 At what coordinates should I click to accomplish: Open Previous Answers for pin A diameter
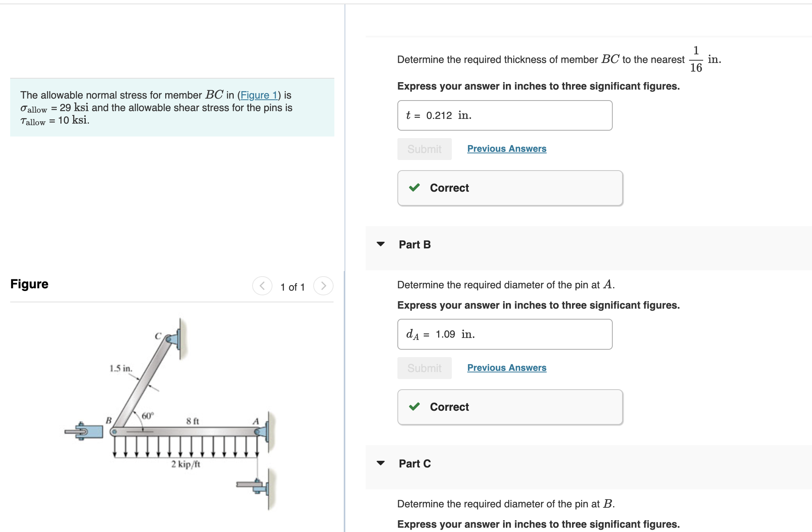tap(507, 368)
